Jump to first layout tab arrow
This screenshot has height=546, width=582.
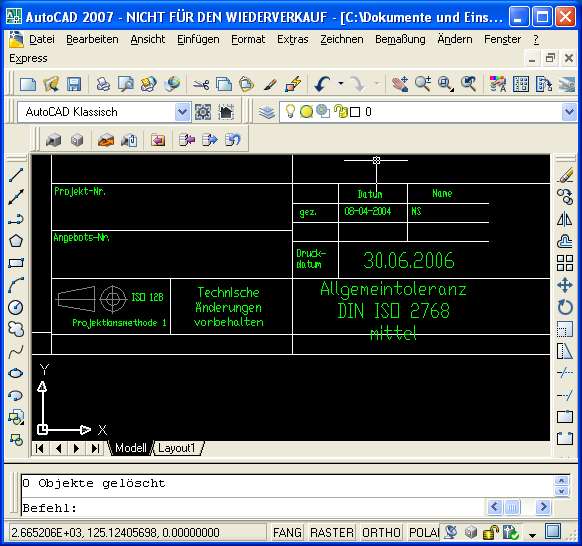(x=40, y=448)
